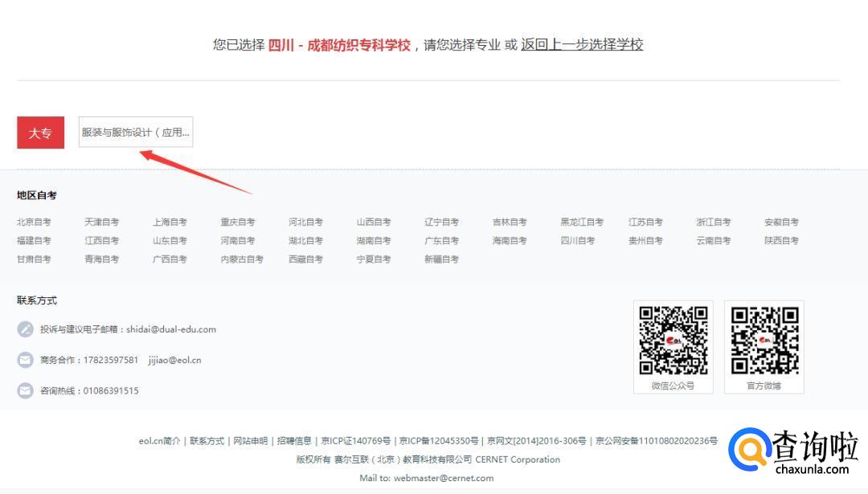Image resolution: width=868 pixels, height=494 pixels.
Task: Click the 微信公众号 QR code
Action: click(x=674, y=341)
